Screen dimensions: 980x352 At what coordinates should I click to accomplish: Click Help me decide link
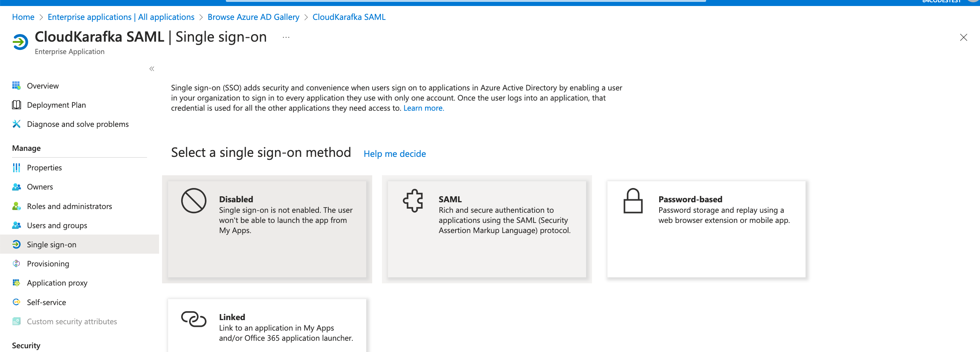(394, 154)
